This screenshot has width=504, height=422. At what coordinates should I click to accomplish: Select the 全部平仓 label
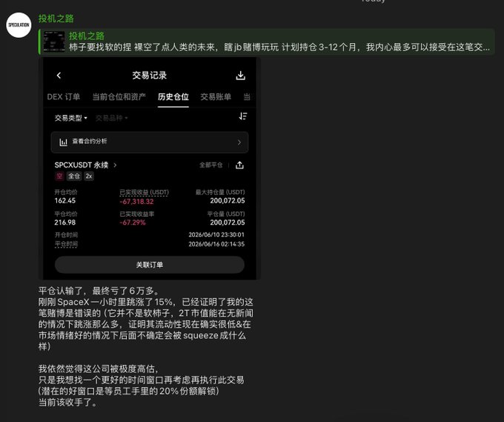pyautogui.click(x=210, y=165)
